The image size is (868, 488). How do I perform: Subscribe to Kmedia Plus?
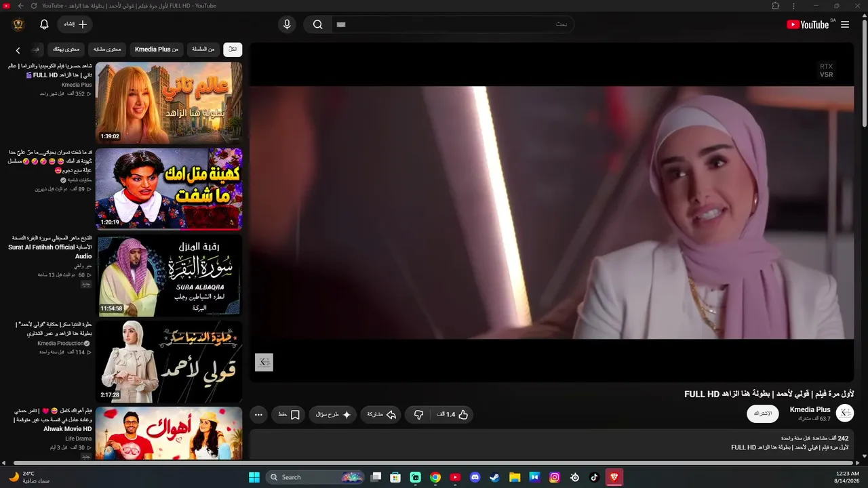[763, 413]
